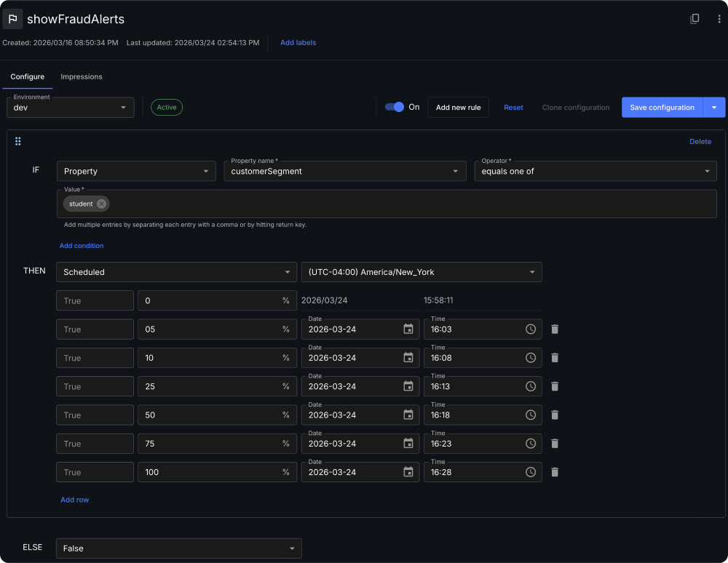Click the 05 percentage field

click(x=217, y=330)
